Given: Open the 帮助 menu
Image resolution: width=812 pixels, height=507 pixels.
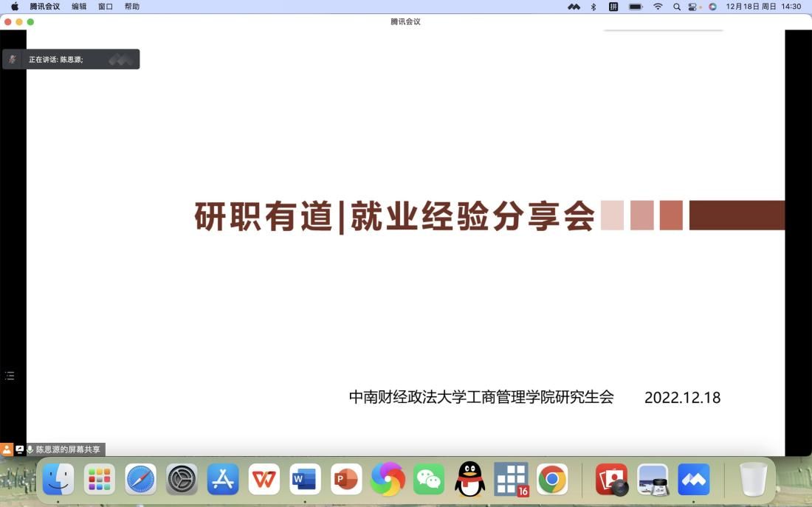Looking at the screenshot, I should point(132,7).
